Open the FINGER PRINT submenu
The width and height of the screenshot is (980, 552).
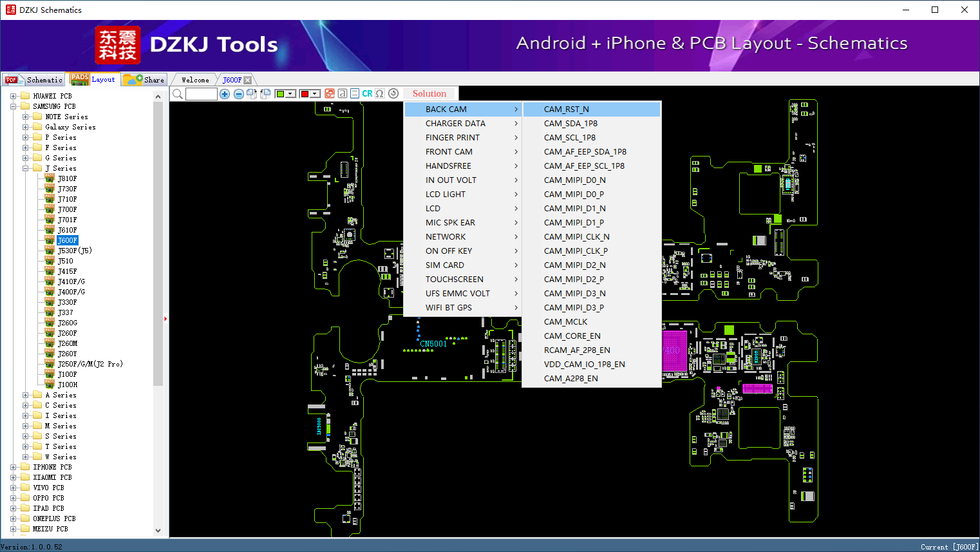pos(463,138)
